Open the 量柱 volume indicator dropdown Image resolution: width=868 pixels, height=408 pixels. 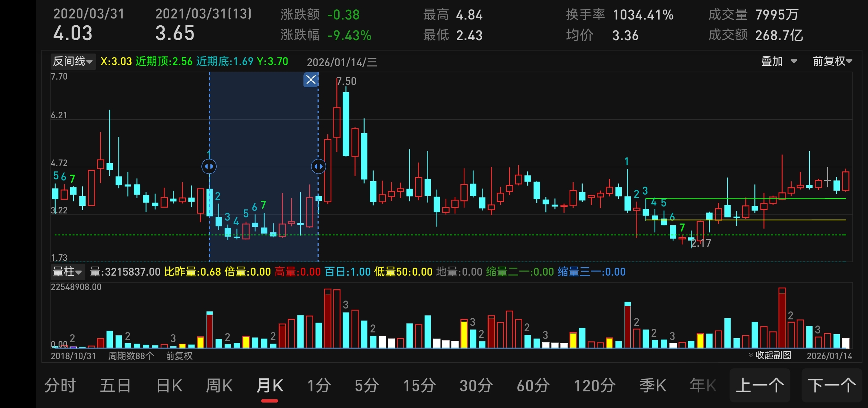point(67,272)
